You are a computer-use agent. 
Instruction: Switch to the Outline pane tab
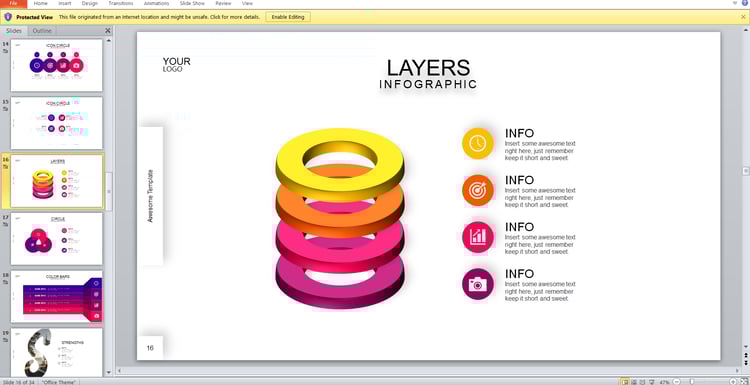42,31
